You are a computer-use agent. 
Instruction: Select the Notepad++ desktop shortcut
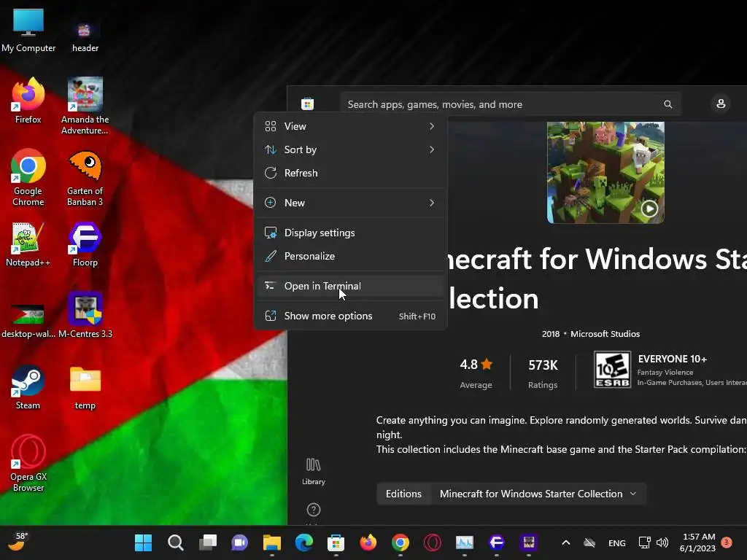(28, 244)
